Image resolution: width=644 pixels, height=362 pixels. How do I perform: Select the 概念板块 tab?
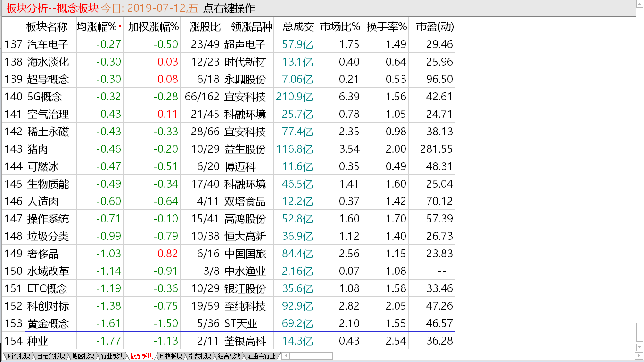141,356
